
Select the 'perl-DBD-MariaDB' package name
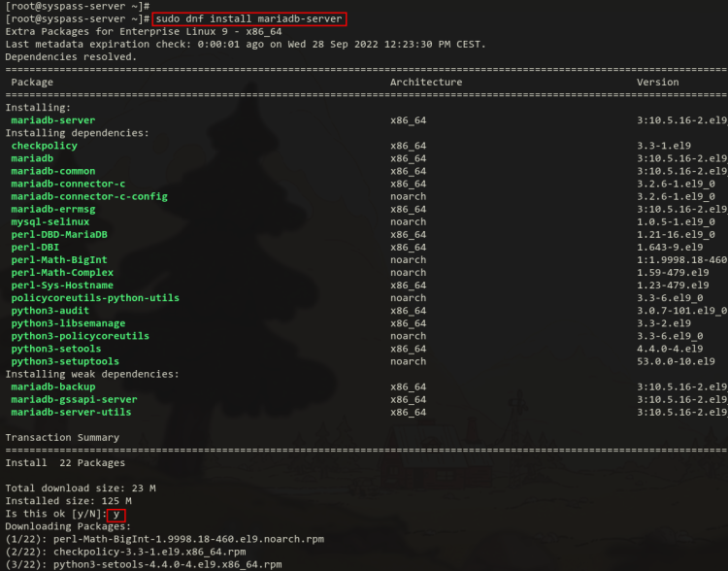59,235
